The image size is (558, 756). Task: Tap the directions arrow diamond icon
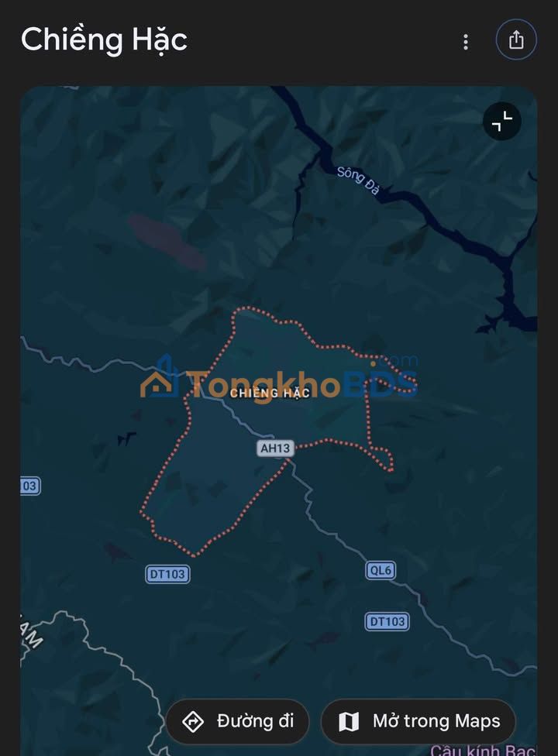tap(193, 722)
